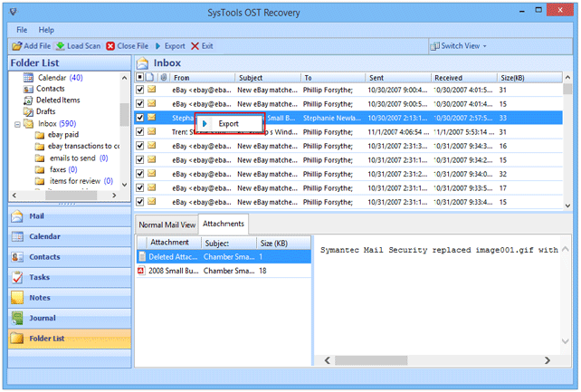This screenshot has height=392, width=581.
Task: Click the Load Scan toolbar button
Action: pyautogui.click(x=79, y=46)
